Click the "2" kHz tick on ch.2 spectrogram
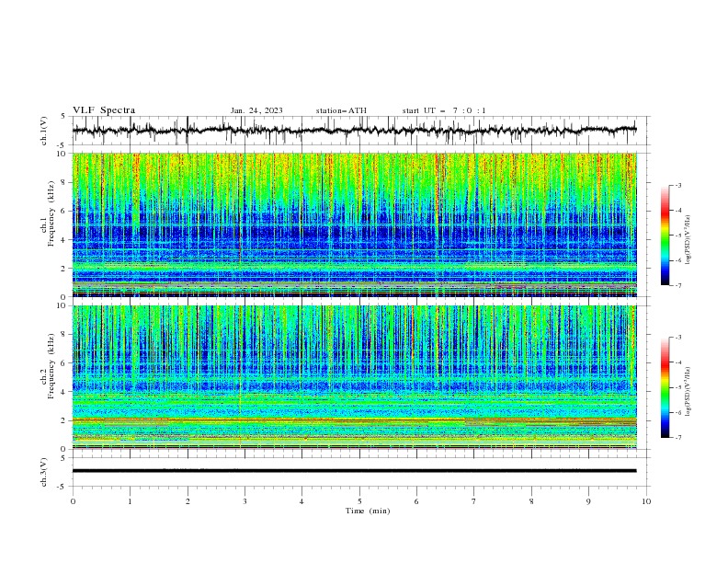 65,420
